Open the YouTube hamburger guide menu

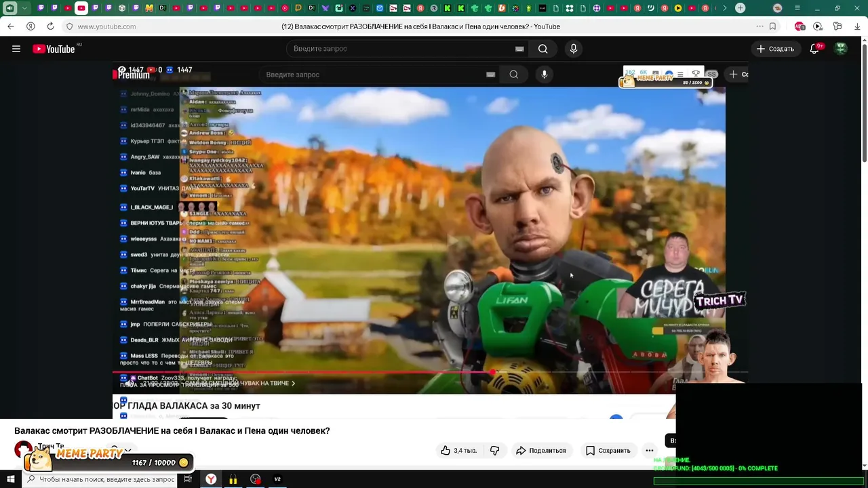16,49
